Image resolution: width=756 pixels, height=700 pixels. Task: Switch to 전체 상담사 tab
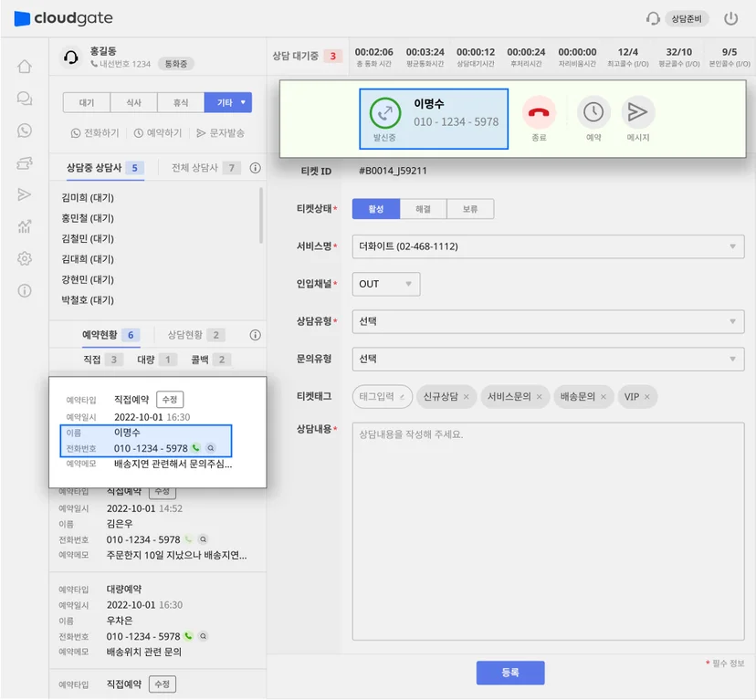click(205, 168)
